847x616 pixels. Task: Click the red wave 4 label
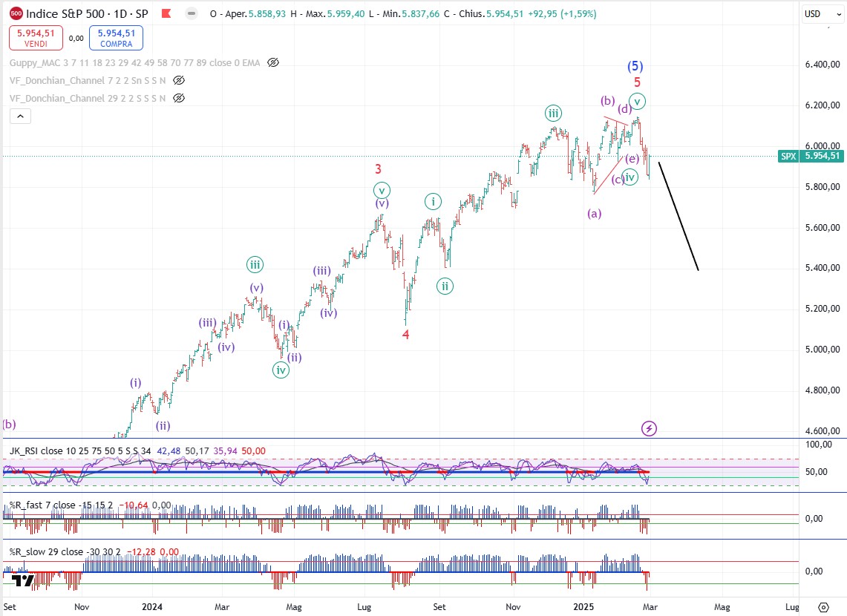[405, 334]
